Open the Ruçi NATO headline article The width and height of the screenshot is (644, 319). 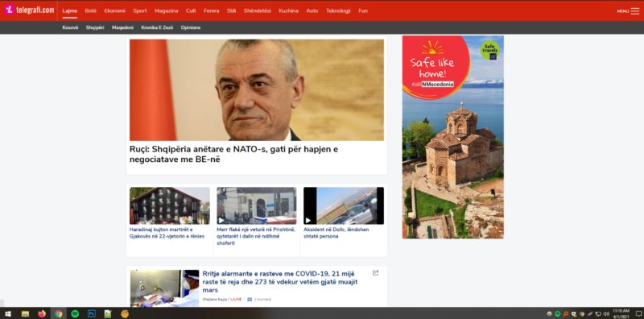pyautogui.click(x=233, y=155)
